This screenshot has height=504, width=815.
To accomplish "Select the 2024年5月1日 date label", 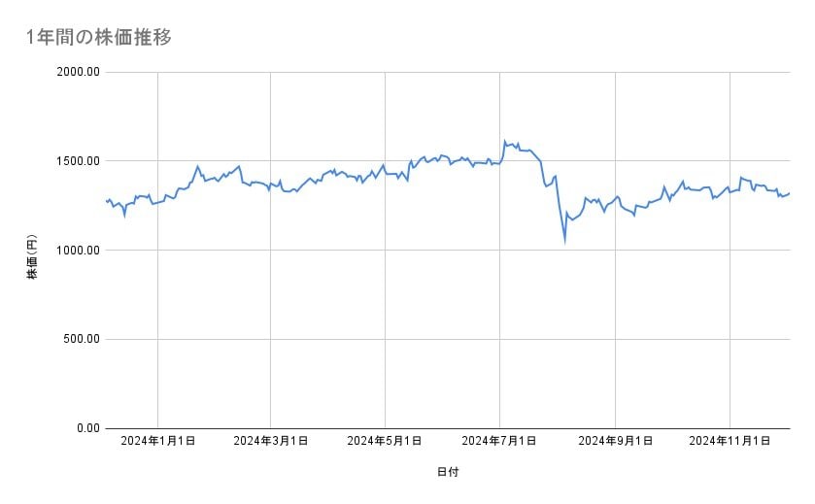I will 386,441.
